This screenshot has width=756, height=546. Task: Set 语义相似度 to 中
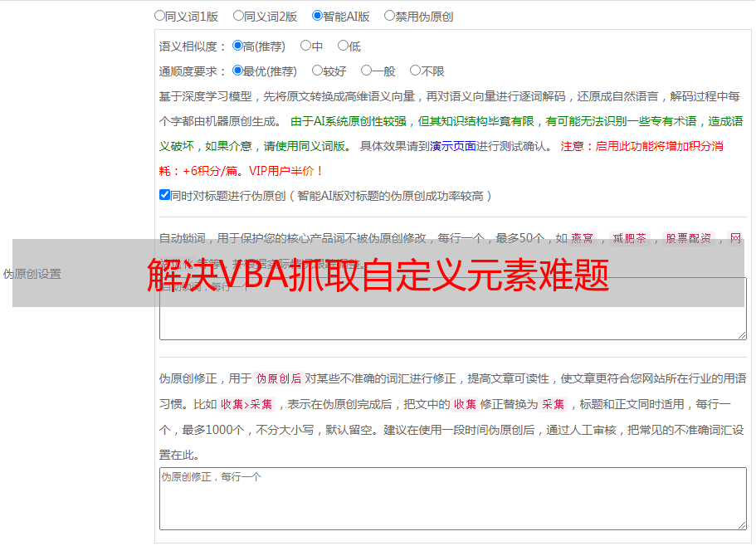(x=305, y=46)
